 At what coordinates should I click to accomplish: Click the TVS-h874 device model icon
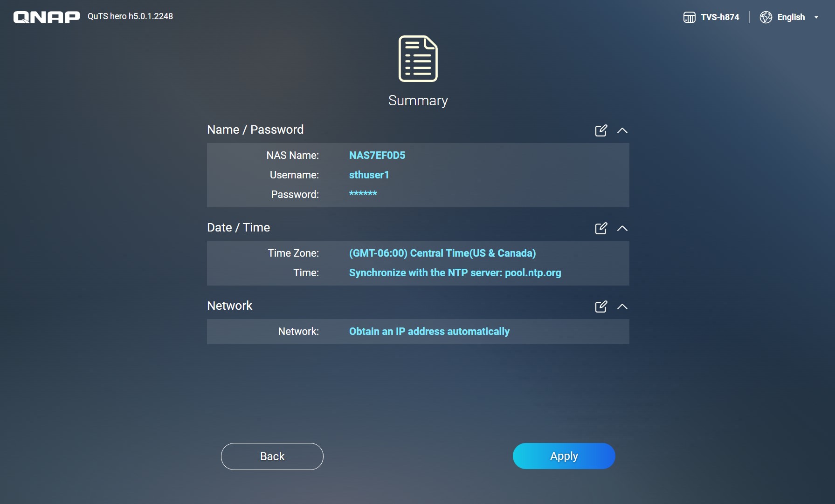689,17
